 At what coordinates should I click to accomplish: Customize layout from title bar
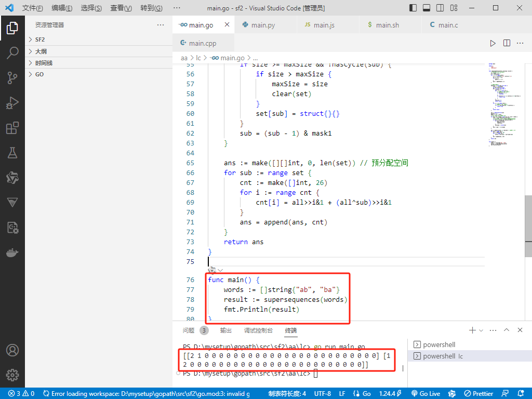click(454, 8)
